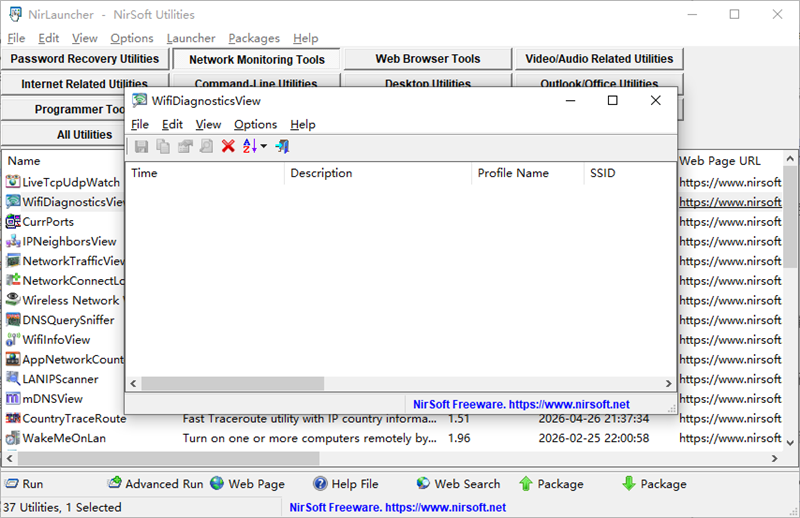Click the WifiInfoView utility icon
800x518 pixels.
pyautogui.click(x=13, y=339)
